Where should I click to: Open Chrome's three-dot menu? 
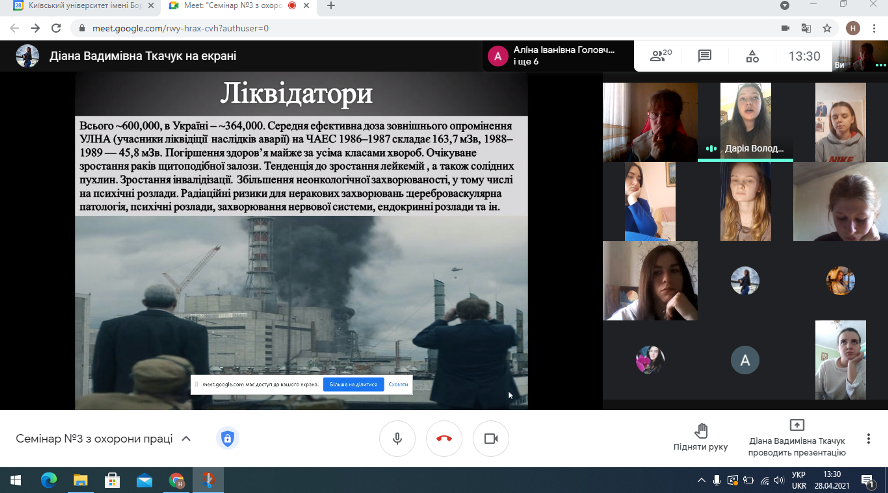click(x=874, y=28)
